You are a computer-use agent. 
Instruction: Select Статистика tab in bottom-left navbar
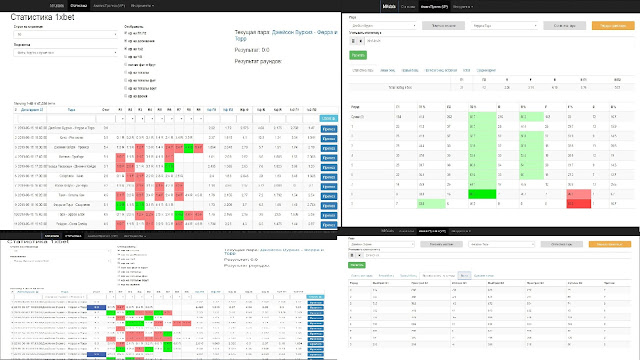pyautogui.click(x=73, y=236)
